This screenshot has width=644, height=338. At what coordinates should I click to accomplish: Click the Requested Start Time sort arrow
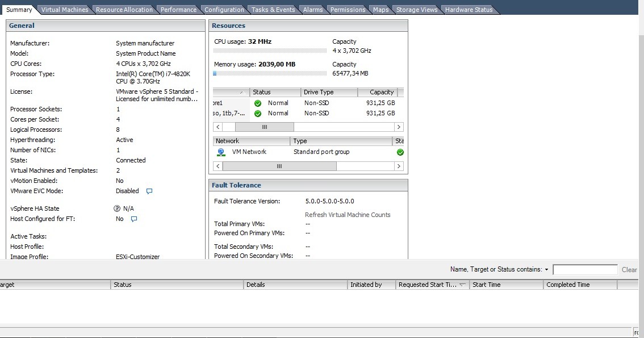click(x=462, y=285)
